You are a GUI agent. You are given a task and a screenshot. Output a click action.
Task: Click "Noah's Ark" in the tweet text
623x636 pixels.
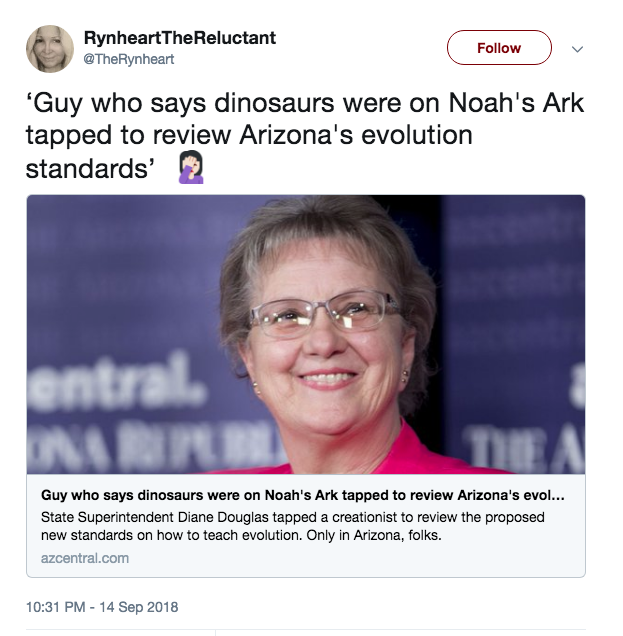click(516, 103)
